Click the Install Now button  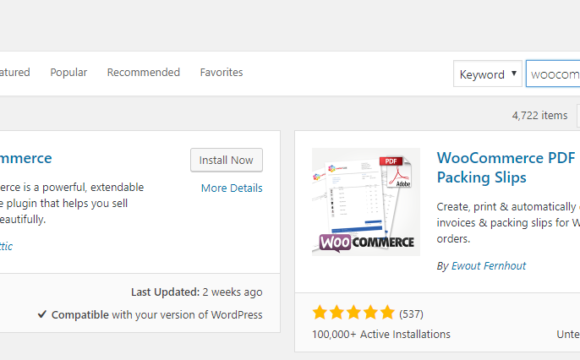click(x=226, y=160)
